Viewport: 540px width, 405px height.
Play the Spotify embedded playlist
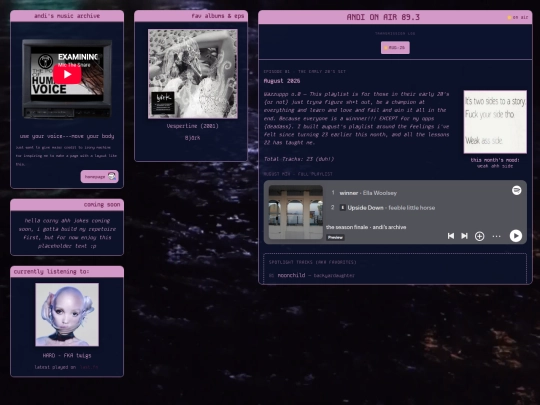click(x=516, y=236)
